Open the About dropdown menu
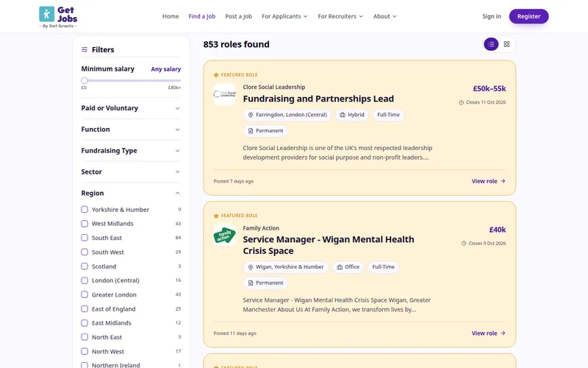 tap(384, 16)
